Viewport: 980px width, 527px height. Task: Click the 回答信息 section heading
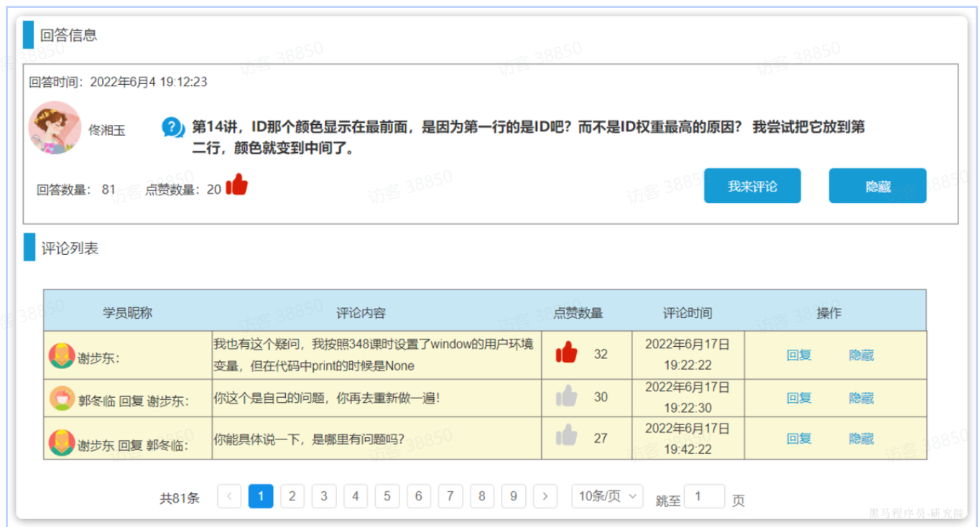(69, 35)
